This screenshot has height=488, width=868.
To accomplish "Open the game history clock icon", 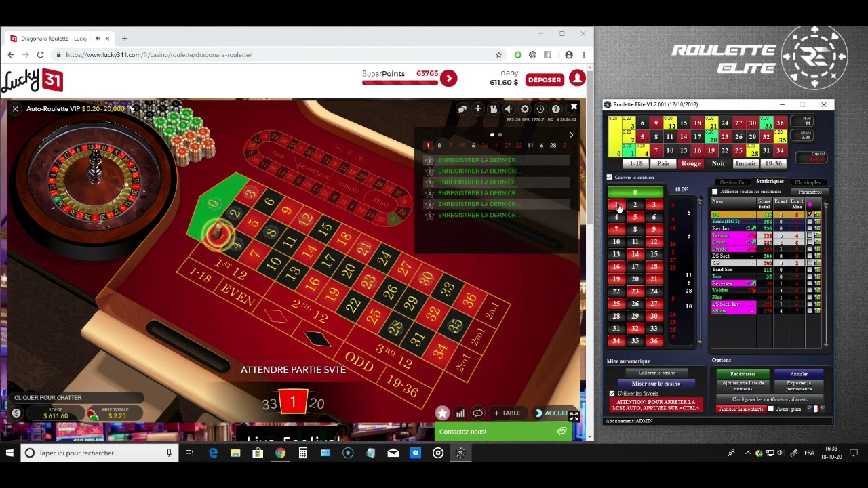I will [x=540, y=109].
